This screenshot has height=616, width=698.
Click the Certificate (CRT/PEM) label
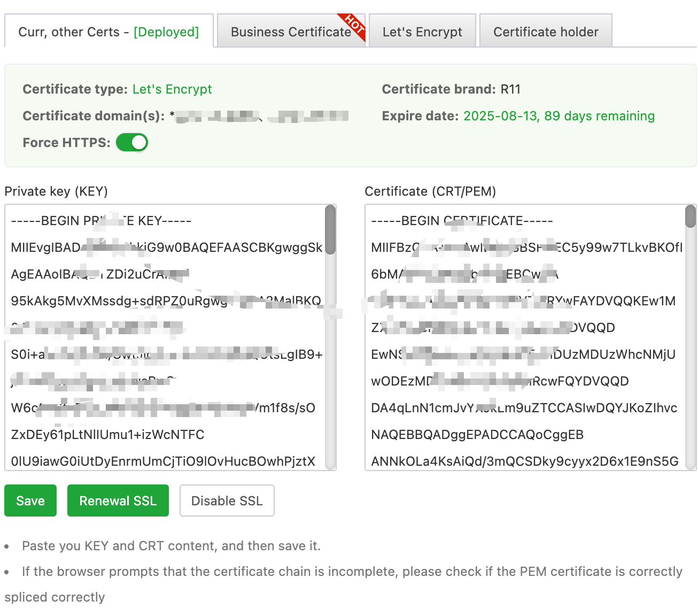pos(430,191)
